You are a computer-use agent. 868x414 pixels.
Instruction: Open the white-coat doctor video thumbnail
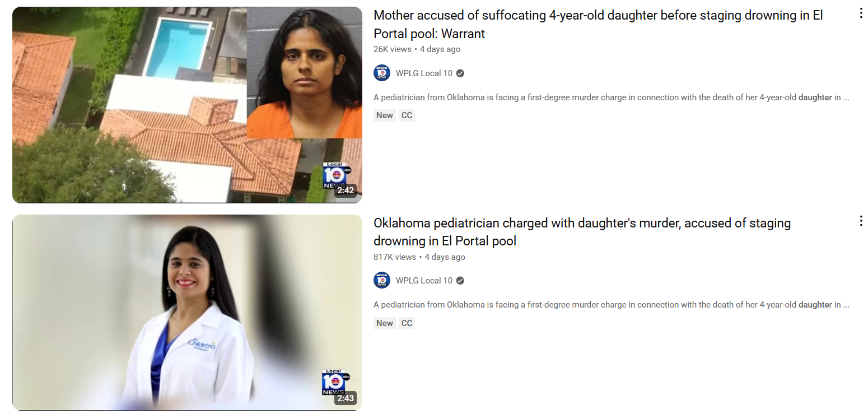click(x=187, y=313)
